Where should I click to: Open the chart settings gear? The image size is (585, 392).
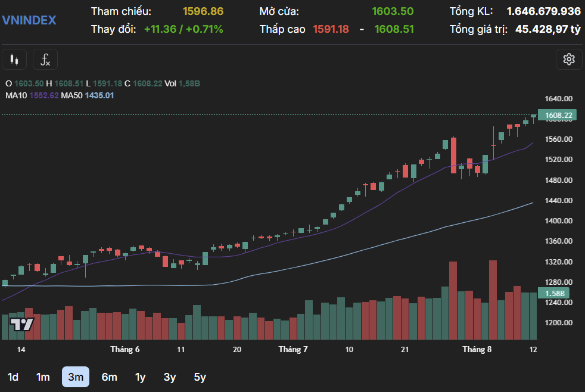[x=568, y=60]
